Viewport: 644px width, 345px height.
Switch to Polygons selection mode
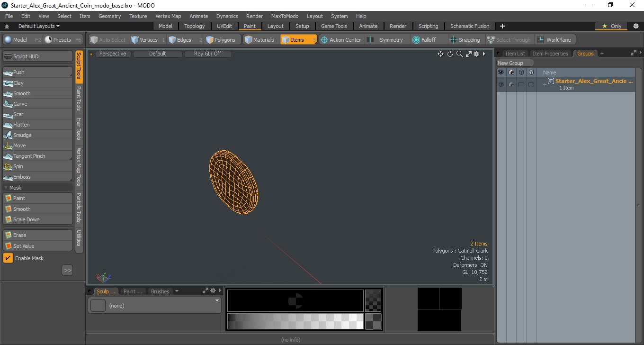click(223, 40)
